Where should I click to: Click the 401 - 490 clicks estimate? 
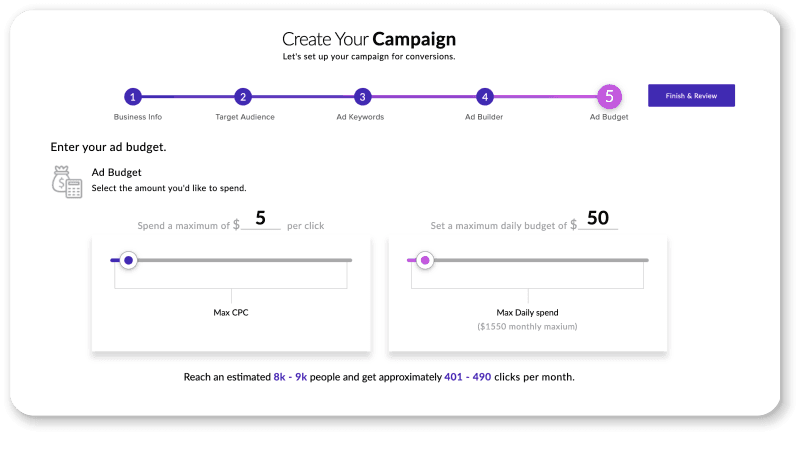click(468, 378)
